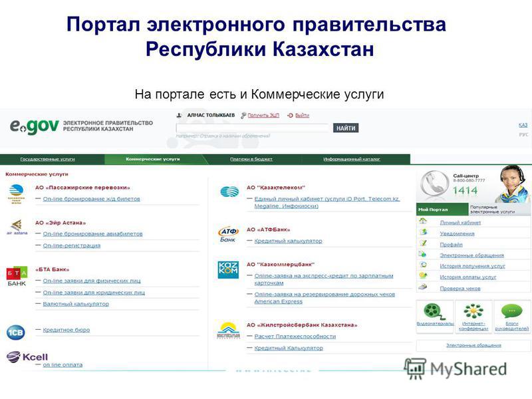Open the Проверка чеков link
The width and height of the screenshot is (532, 399).
click(460, 289)
